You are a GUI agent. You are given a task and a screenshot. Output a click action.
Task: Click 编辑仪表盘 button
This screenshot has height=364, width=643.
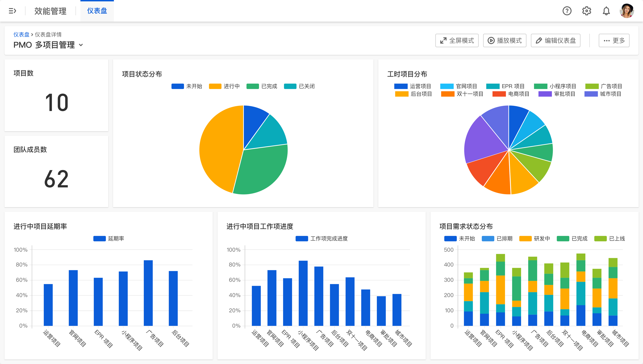(556, 41)
